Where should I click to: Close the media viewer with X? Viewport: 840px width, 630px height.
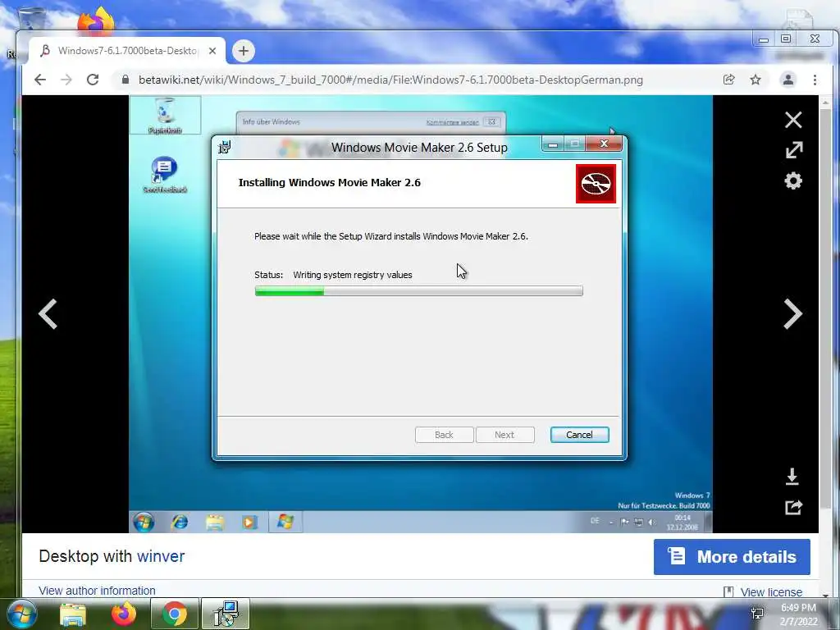click(793, 120)
